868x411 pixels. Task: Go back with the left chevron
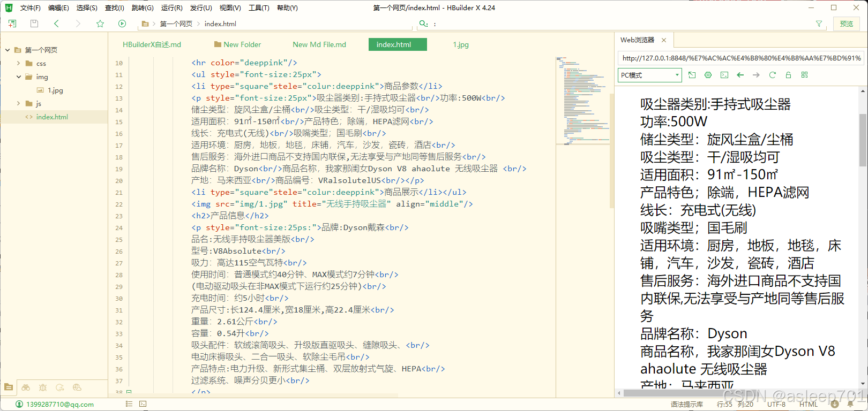coord(56,24)
